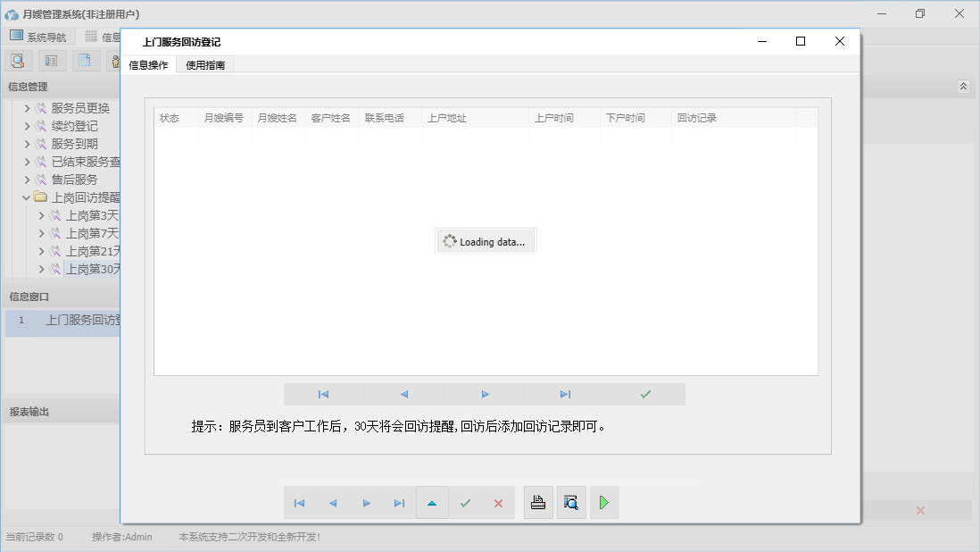This screenshot has width=980, height=552.
Task: Click the blue insert record triangle button
Action: click(x=366, y=502)
